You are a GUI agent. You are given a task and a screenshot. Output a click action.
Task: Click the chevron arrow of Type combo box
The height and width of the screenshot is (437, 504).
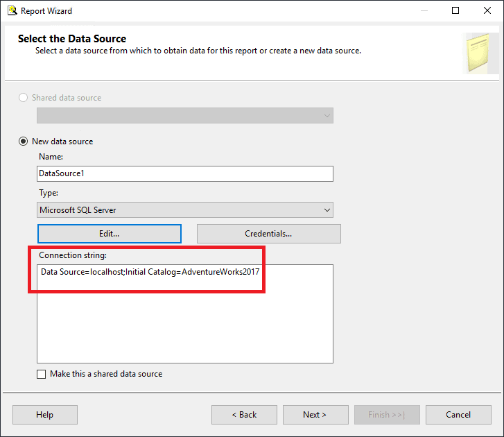pyautogui.click(x=327, y=210)
